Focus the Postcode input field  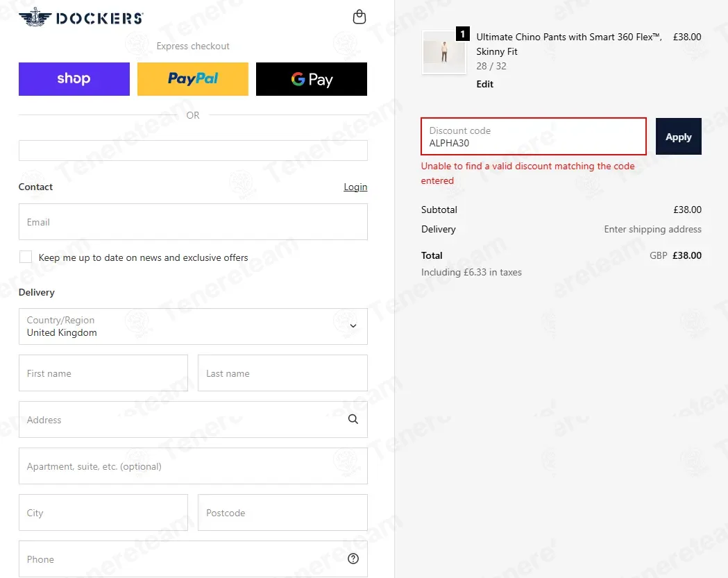282,513
